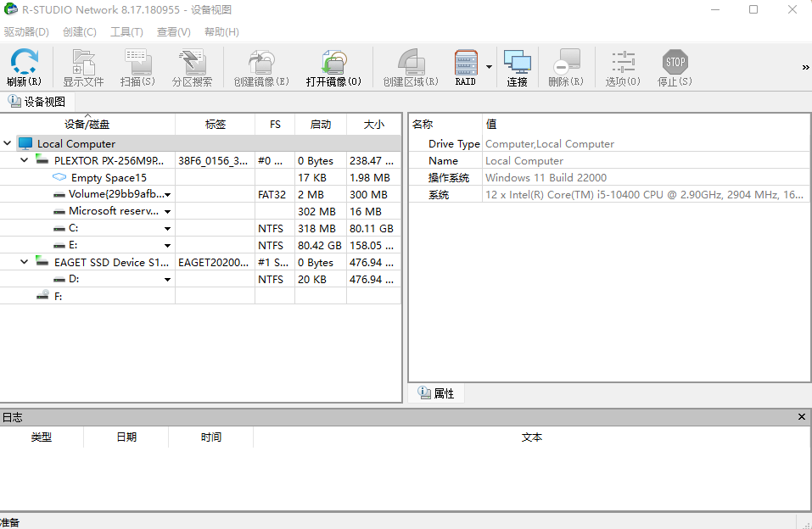This screenshot has width=812, height=529.
Task: Open the 创建镜像 create image tool
Action: (260, 64)
